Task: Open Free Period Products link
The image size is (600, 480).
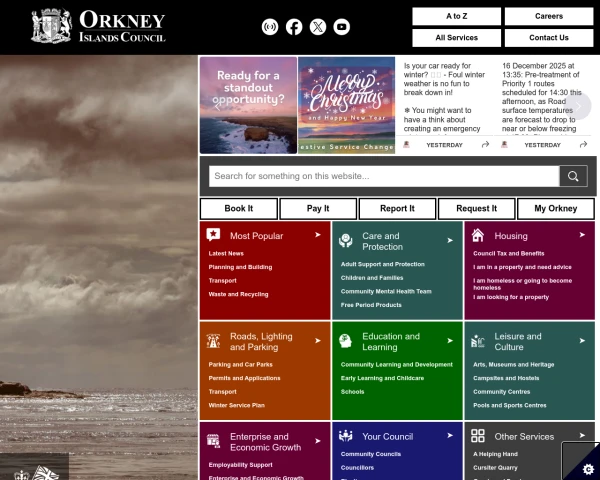Action: [x=371, y=305]
